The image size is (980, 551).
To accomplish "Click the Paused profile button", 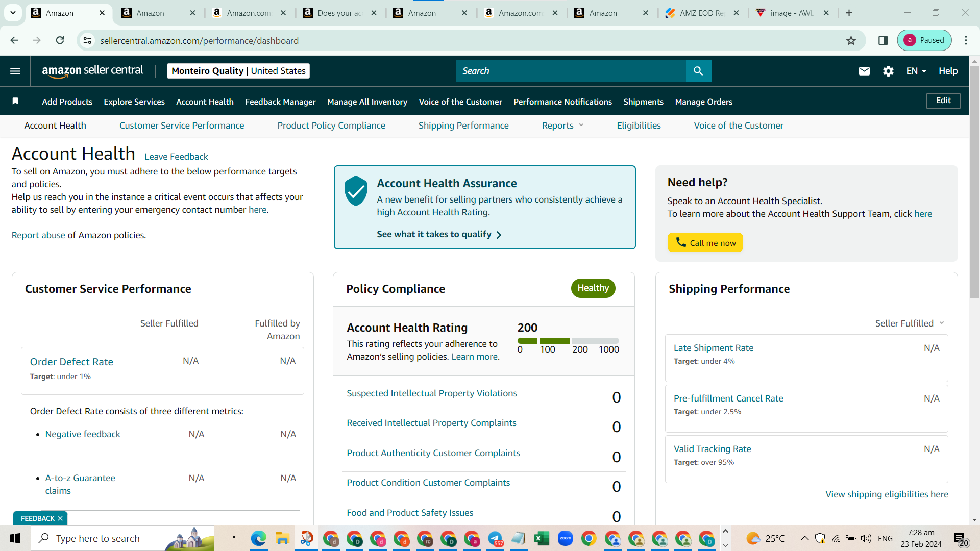I will (924, 40).
